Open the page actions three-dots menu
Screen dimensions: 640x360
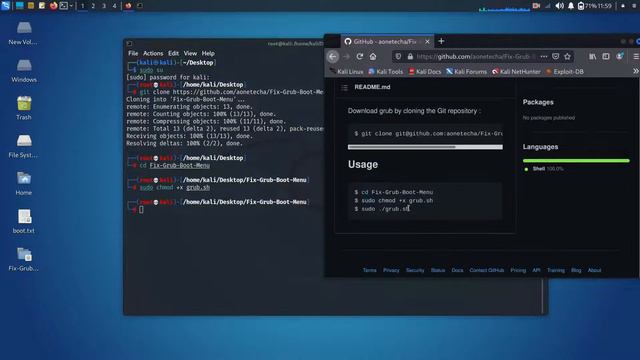coord(544,57)
